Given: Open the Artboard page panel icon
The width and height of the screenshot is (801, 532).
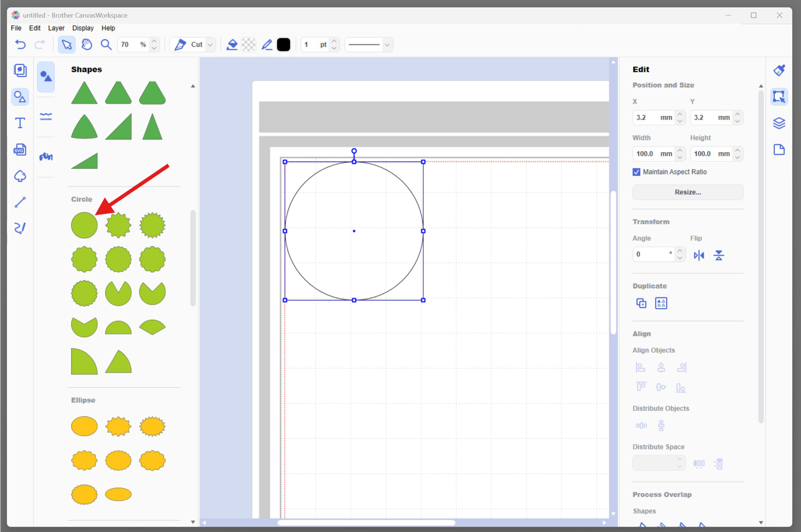Looking at the screenshot, I should (779, 149).
